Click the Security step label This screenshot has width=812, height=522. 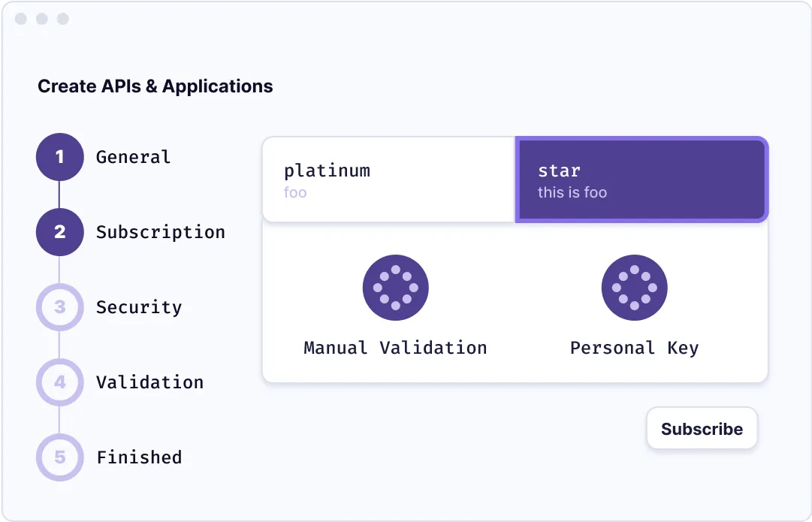(x=138, y=307)
